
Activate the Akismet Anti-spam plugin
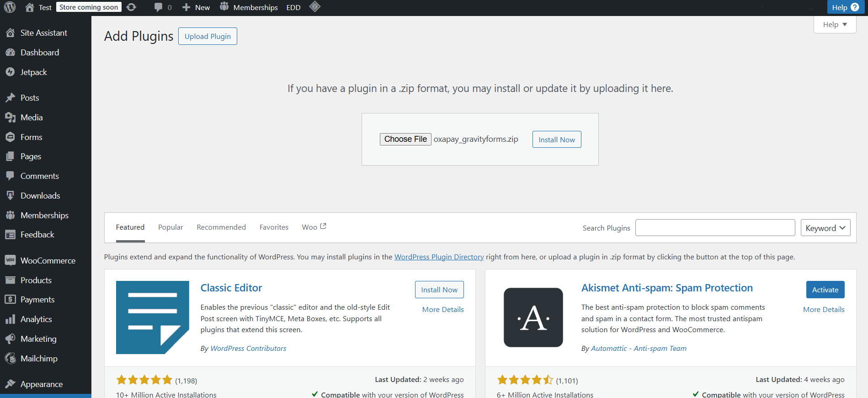[825, 290]
